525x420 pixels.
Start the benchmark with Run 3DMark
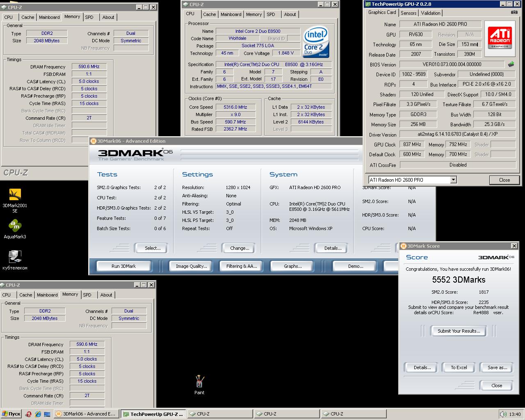[123, 266]
